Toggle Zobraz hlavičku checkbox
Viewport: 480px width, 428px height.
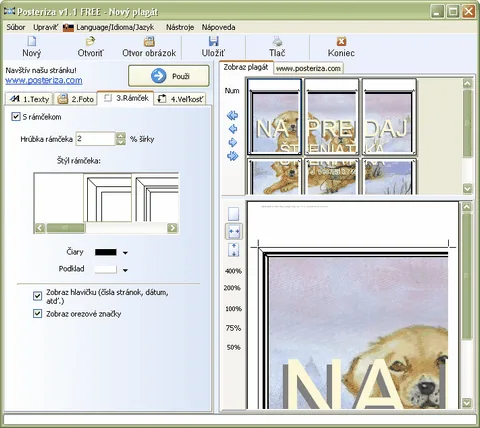38,296
